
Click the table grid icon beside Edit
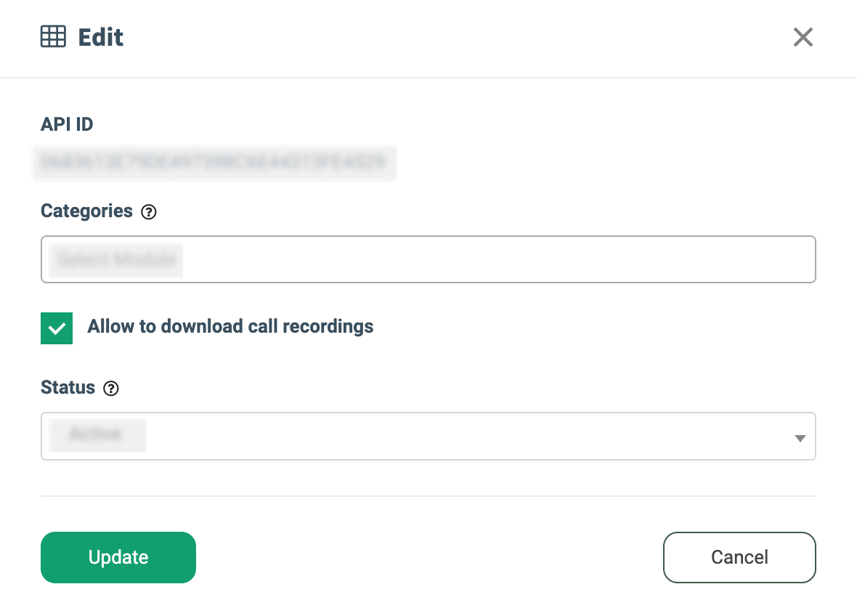53,36
